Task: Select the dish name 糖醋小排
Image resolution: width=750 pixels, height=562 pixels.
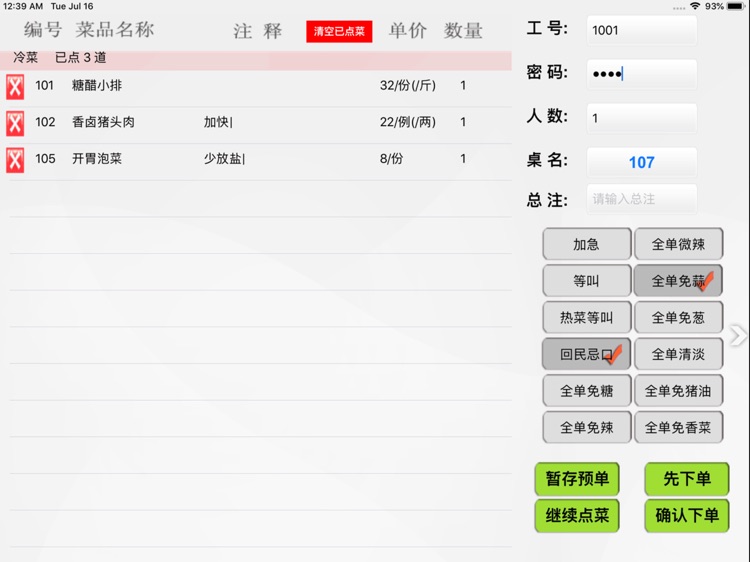Action: tap(97, 86)
